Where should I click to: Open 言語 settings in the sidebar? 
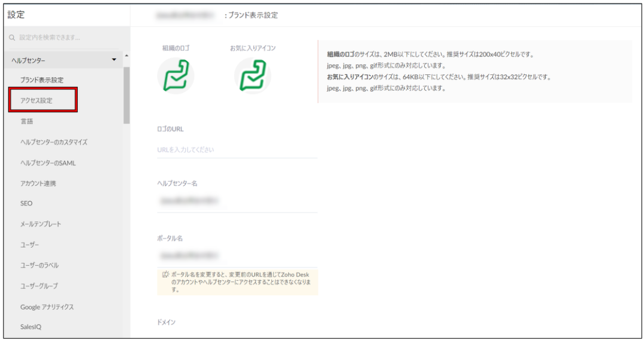(27, 121)
